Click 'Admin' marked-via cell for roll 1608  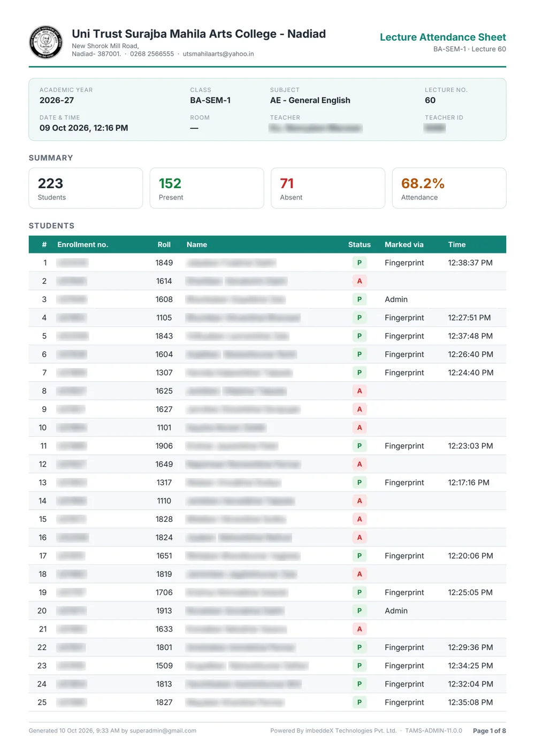click(x=396, y=299)
